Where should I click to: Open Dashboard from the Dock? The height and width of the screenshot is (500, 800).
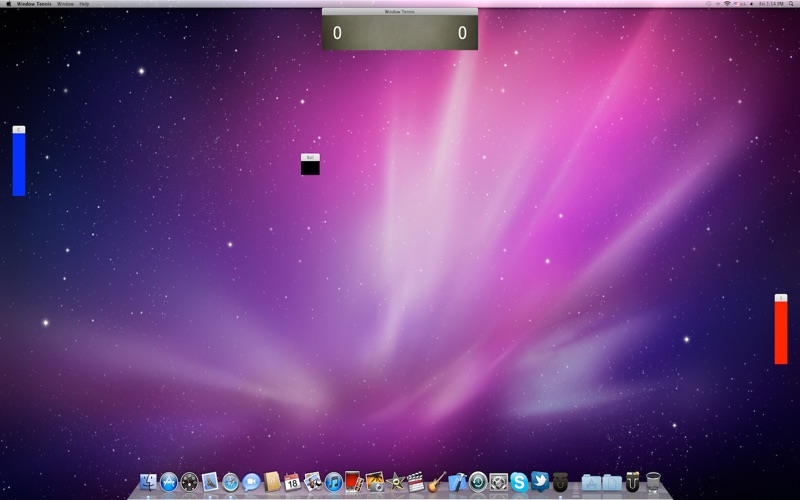click(189, 482)
